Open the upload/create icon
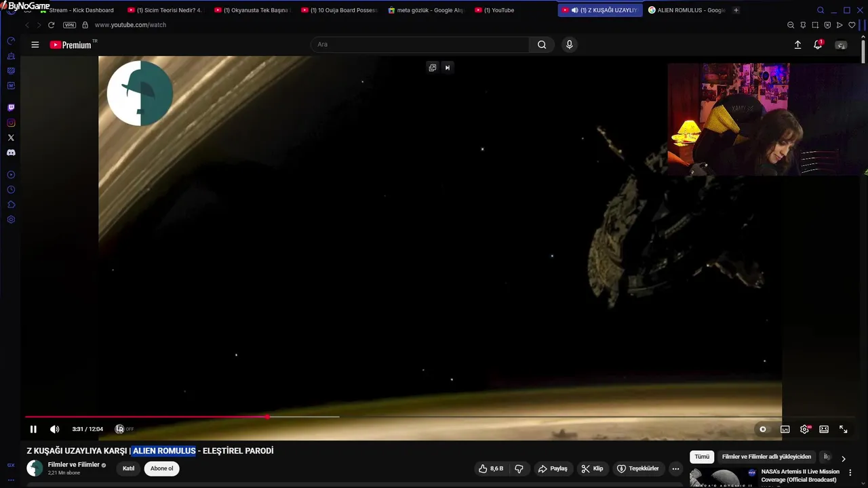868x488 pixels. (798, 45)
